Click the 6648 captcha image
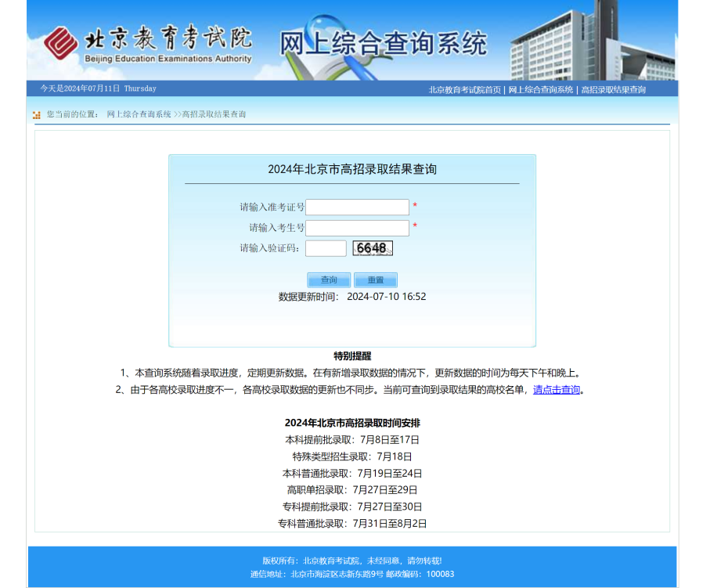 coord(374,247)
